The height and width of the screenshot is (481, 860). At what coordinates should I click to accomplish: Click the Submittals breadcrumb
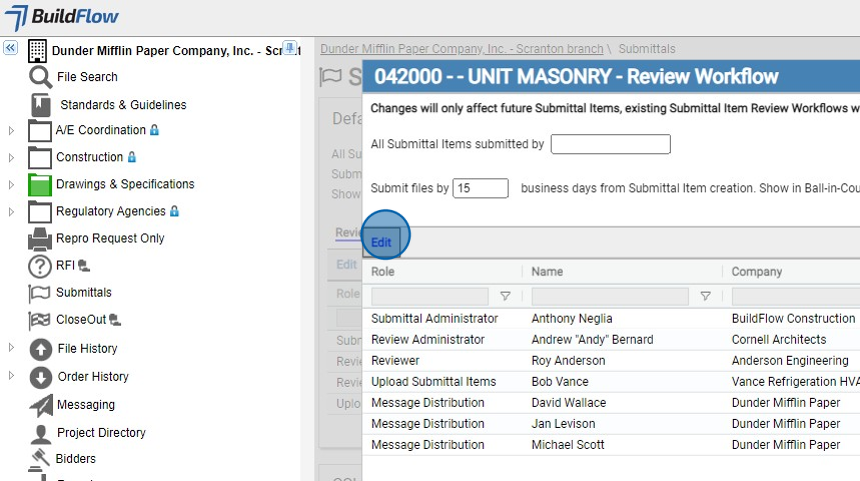coord(647,49)
